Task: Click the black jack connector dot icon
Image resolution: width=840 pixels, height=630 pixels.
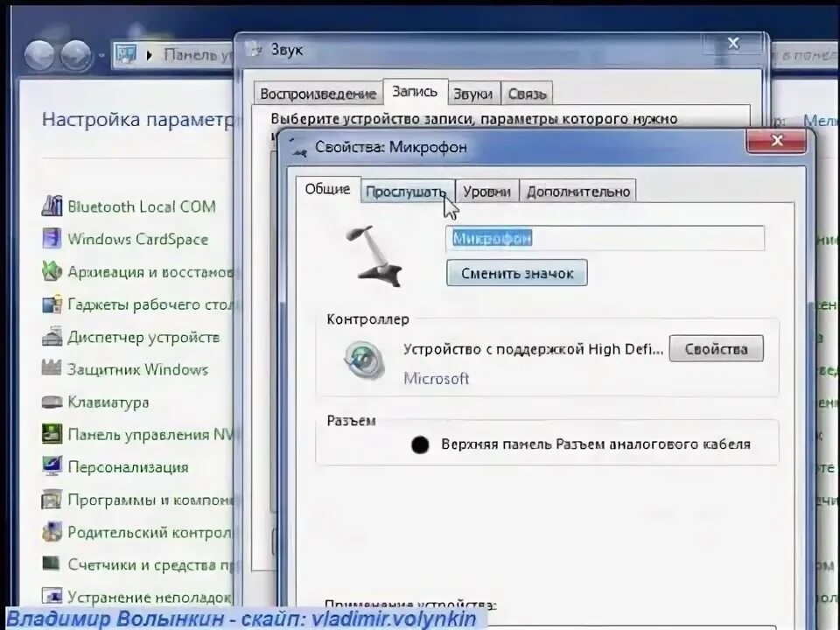Action: (x=420, y=444)
